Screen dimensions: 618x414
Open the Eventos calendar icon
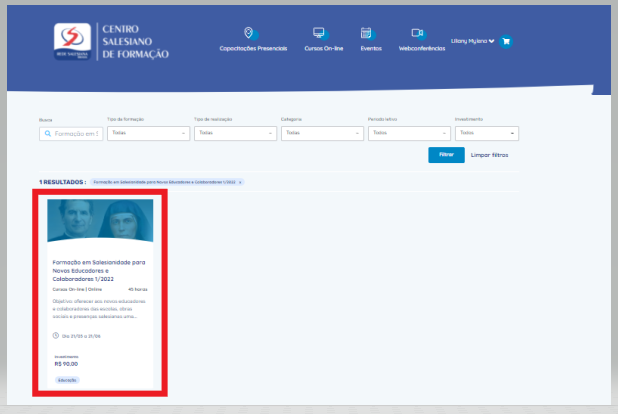pos(366,33)
